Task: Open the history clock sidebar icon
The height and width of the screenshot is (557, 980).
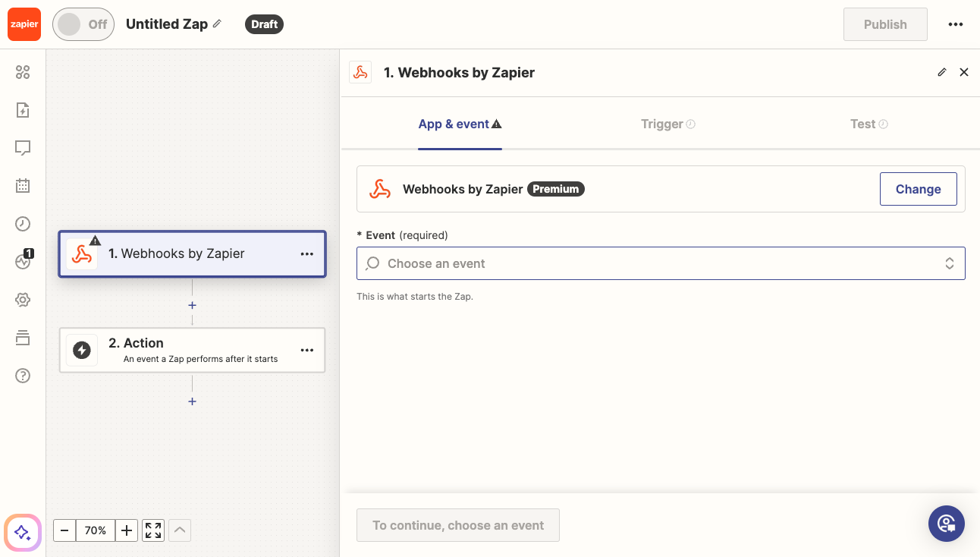Action: coord(23,223)
